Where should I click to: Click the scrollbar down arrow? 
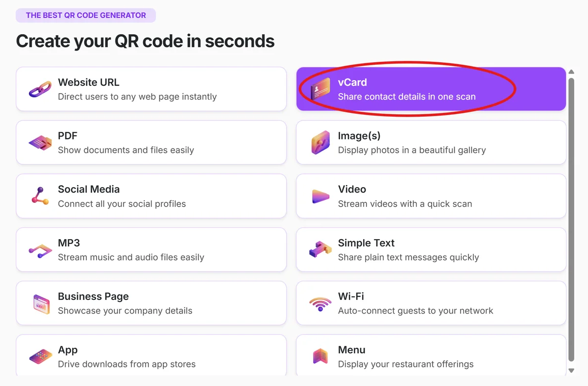click(x=571, y=371)
